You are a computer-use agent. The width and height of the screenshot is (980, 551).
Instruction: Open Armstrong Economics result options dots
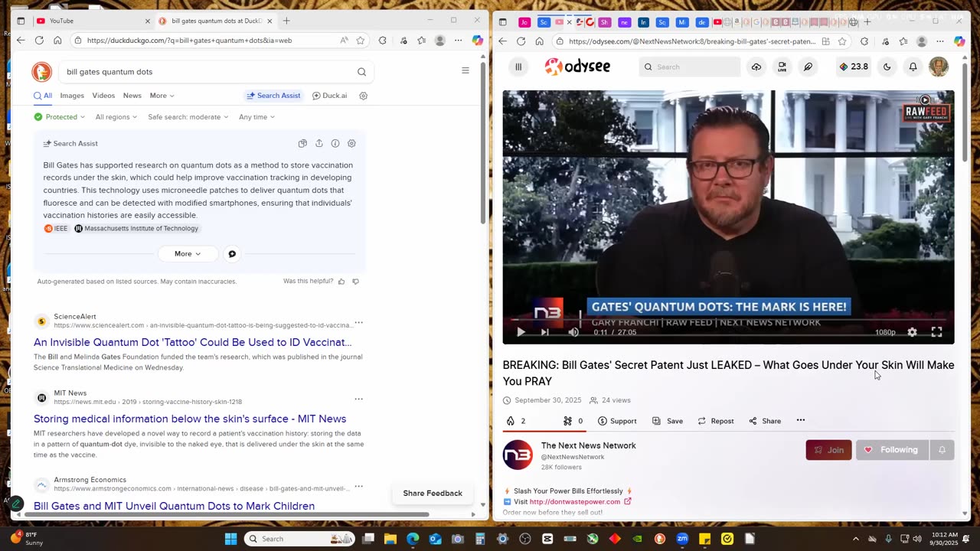point(358,486)
